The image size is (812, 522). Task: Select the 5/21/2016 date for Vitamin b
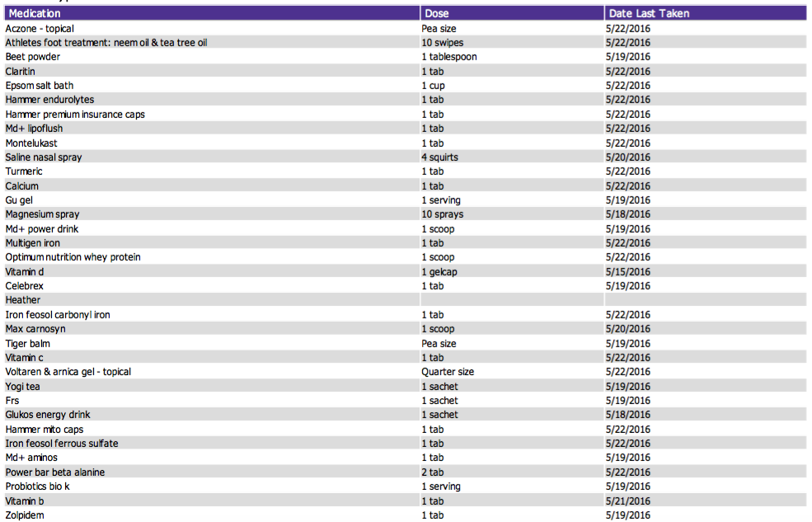[628, 501]
